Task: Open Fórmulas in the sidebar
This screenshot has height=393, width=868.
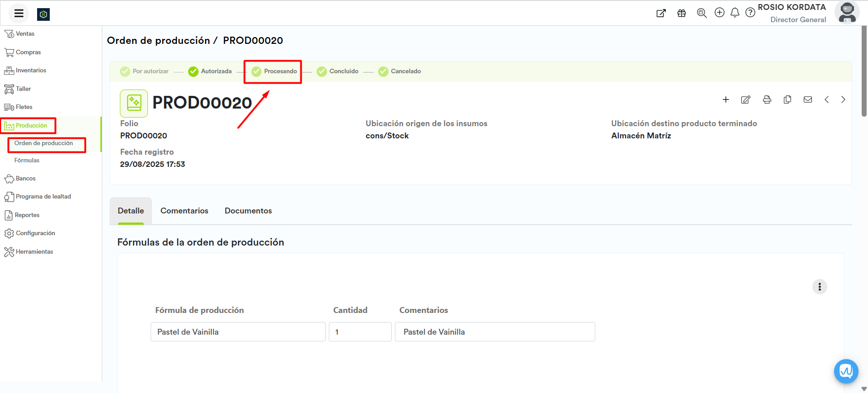Action: pos(27,161)
